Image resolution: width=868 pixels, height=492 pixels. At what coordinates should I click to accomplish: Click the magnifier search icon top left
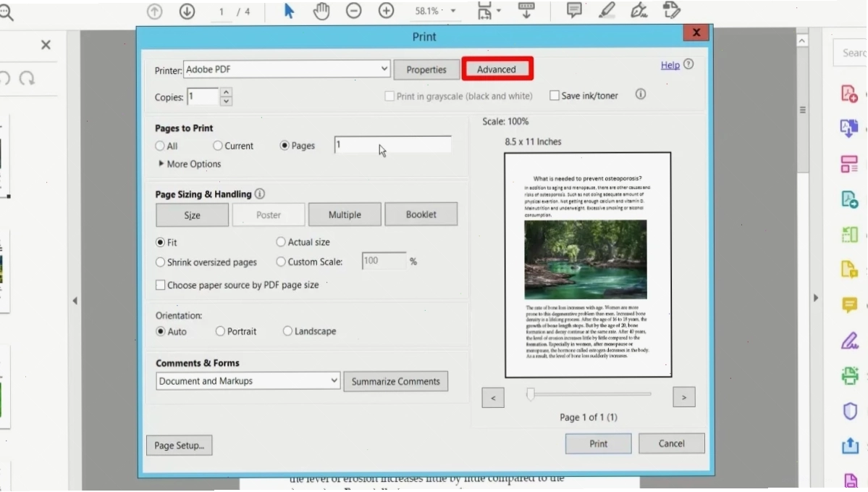click(6, 12)
